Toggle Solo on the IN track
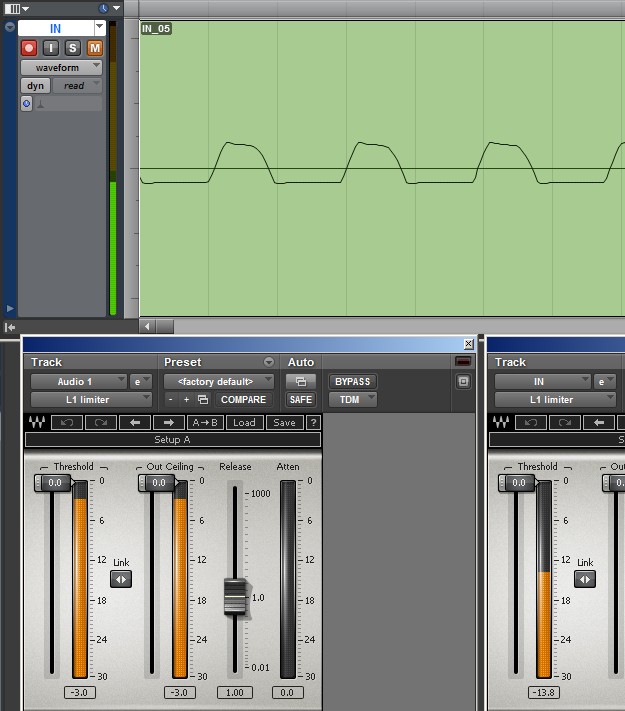The height and width of the screenshot is (711, 625). [x=73, y=48]
